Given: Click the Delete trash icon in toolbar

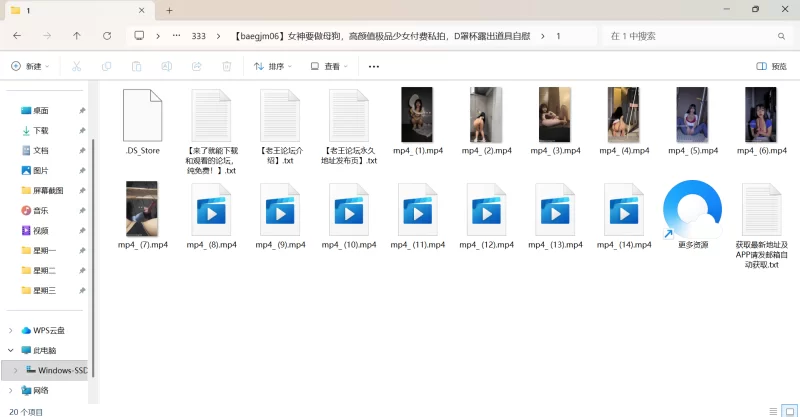Looking at the screenshot, I should coord(227,66).
